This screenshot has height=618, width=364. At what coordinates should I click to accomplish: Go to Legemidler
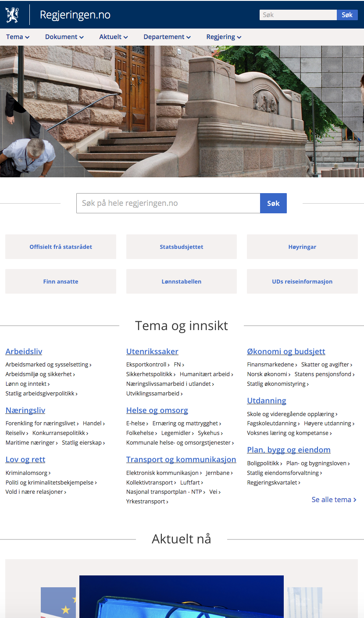pos(178,433)
